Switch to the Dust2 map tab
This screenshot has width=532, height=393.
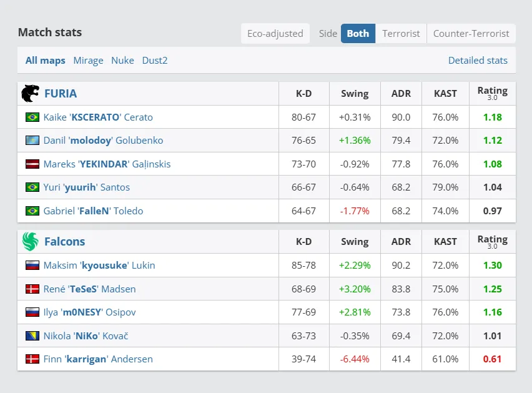pos(155,61)
